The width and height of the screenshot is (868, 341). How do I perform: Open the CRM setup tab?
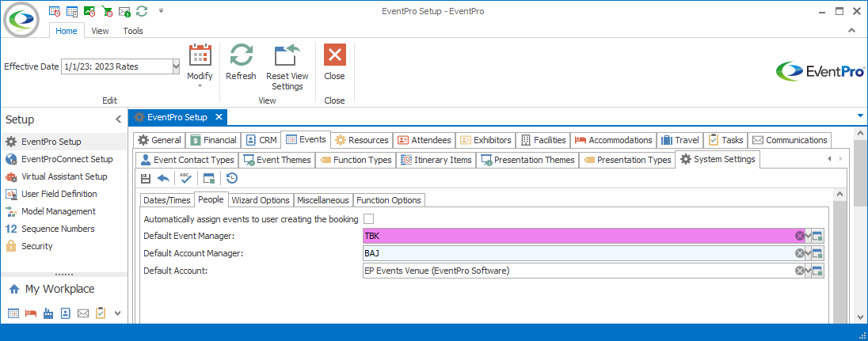click(261, 140)
